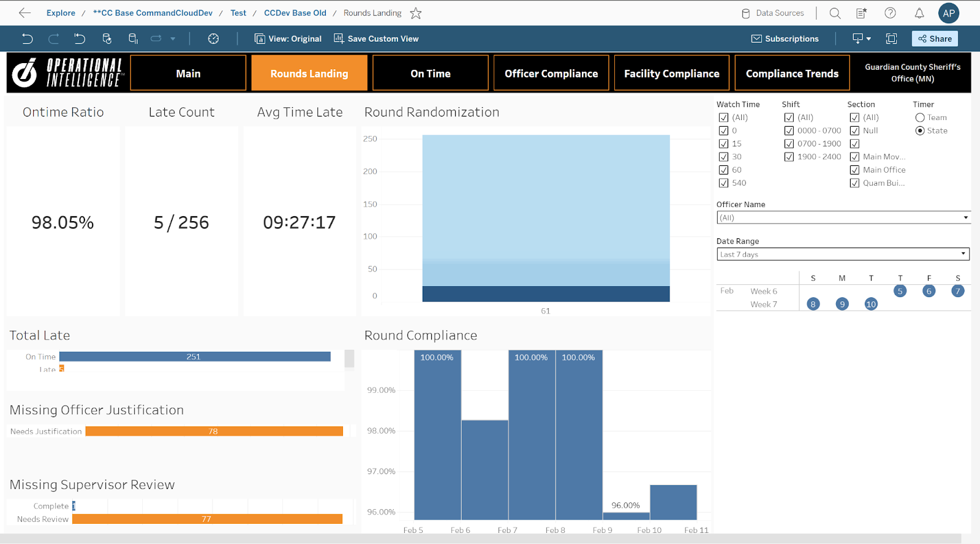980x544 pixels.
Task: Open the help menu icon
Action: [891, 13]
